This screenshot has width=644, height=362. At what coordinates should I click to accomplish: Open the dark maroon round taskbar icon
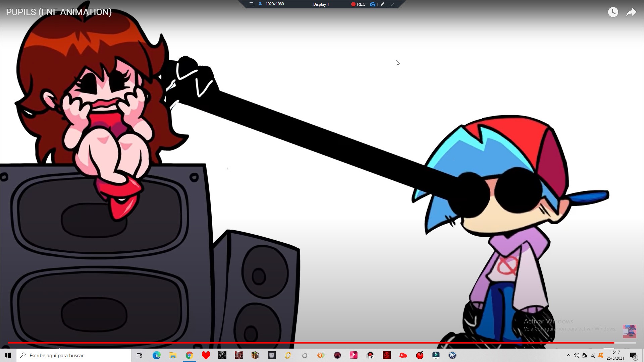[x=337, y=355]
